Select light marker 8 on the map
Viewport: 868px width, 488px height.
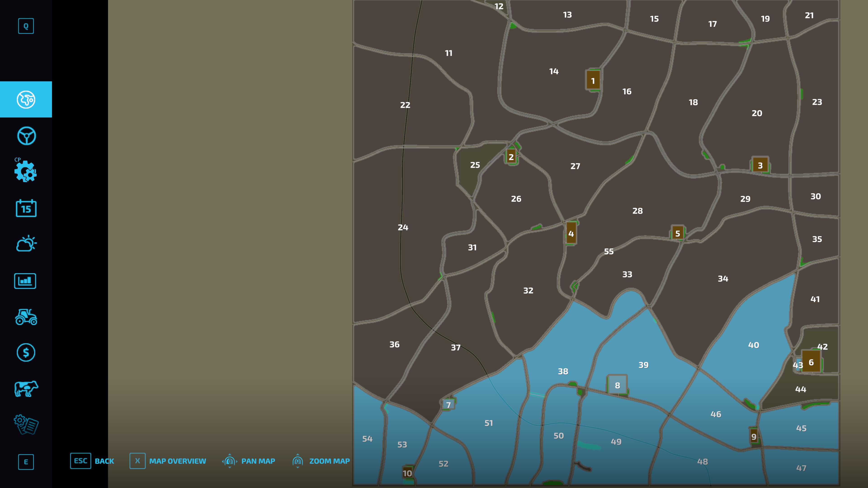tap(617, 385)
